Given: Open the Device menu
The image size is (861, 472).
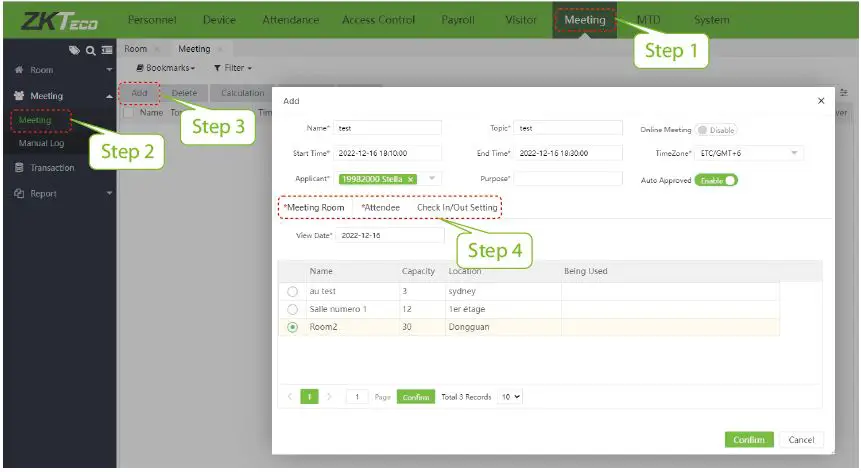Looking at the screenshot, I should [x=219, y=20].
